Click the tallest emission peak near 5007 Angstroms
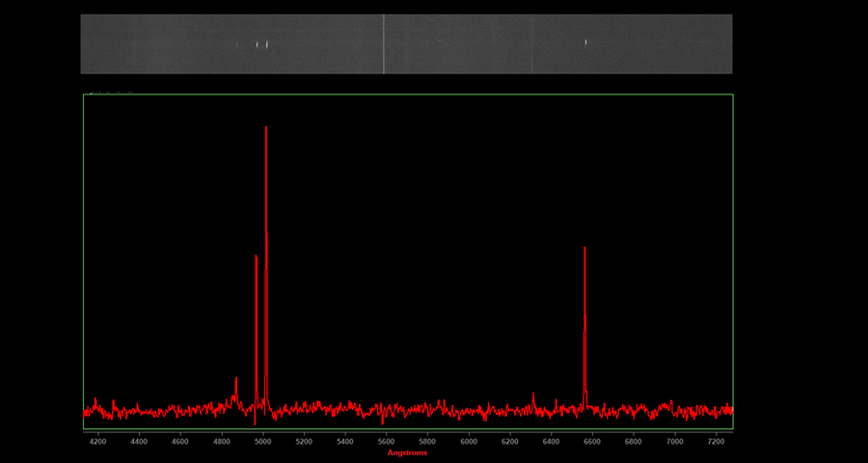This screenshot has width=868, height=463. [x=266, y=130]
